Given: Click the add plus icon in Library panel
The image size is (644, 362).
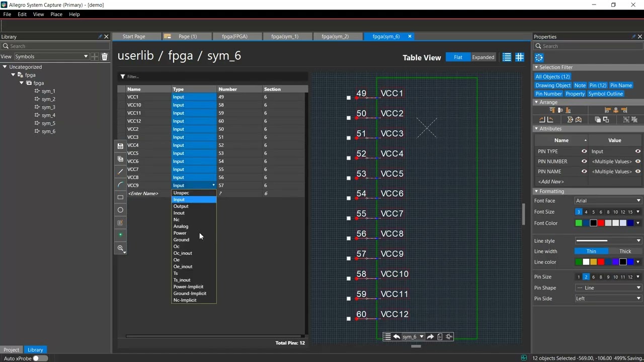Looking at the screenshot, I should click(x=95, y=57).
